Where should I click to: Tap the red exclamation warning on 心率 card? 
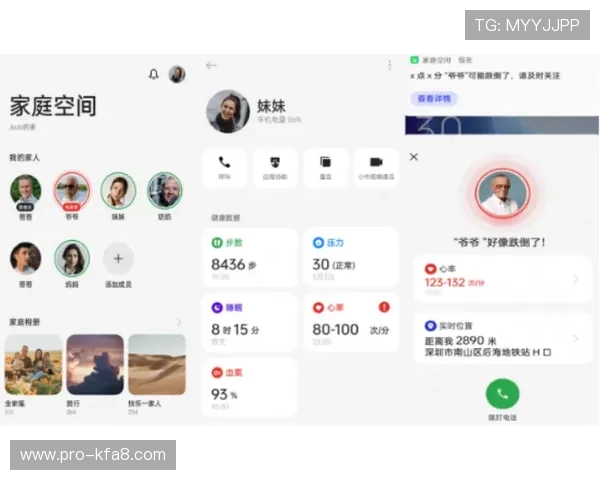pyautogui.click(x=384, y=307)
